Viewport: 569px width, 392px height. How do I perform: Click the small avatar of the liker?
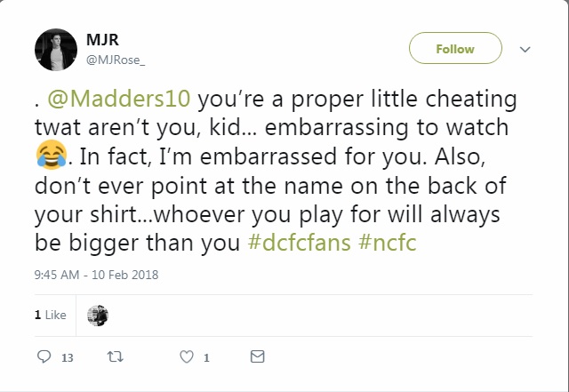98,315
